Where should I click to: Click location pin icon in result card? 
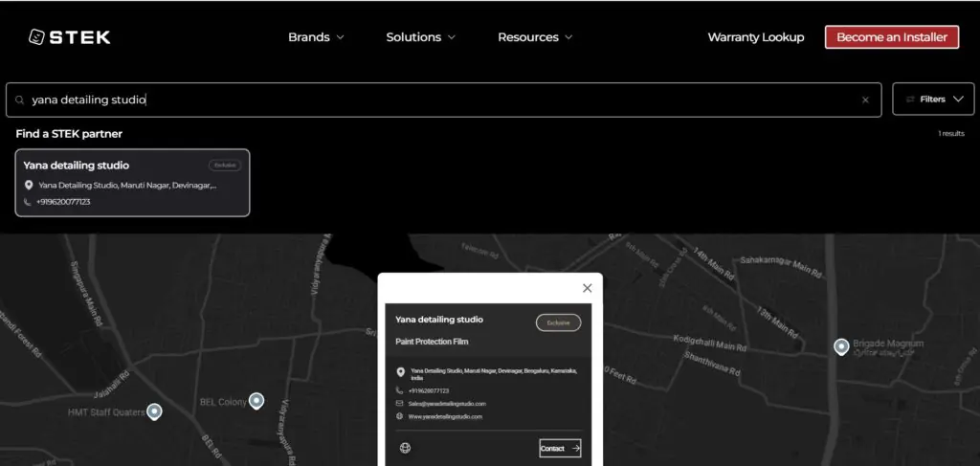[x=28, y=186]
